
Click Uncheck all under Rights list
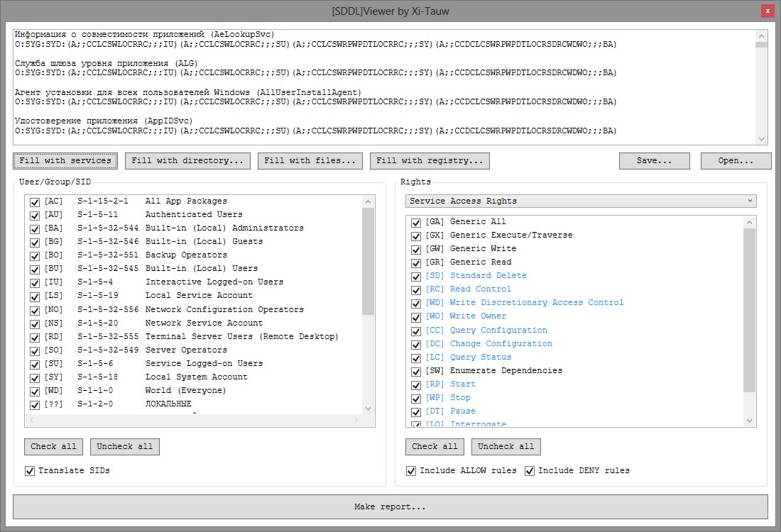pyautogui.click(x=506, y=446)
